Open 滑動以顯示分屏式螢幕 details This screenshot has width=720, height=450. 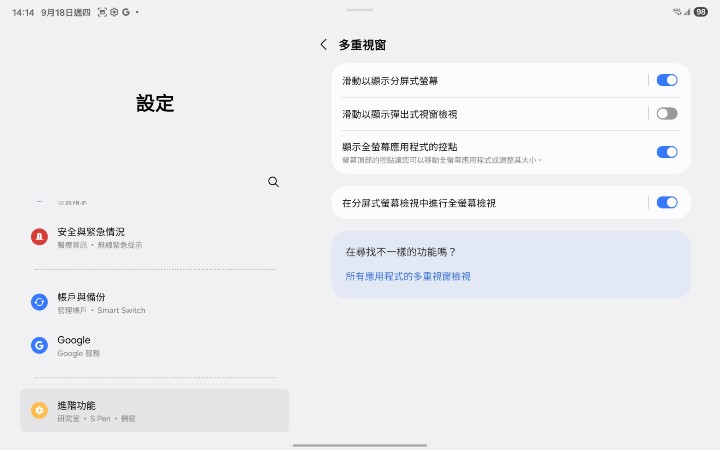(x=489, y=80)
